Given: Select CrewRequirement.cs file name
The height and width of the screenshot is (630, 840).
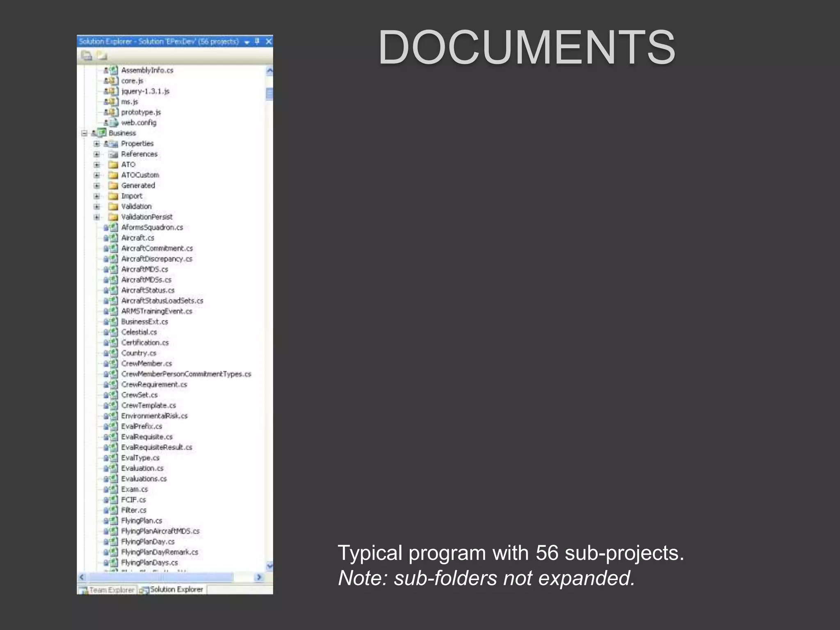Looking at the screenshot, I should pos(154,384).
